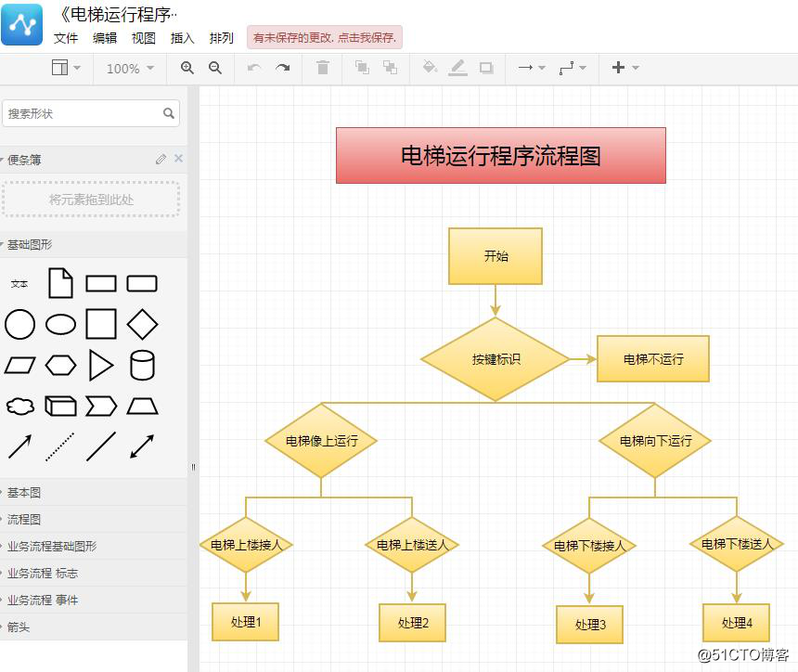Select the square shape

[x=101, y=324]
